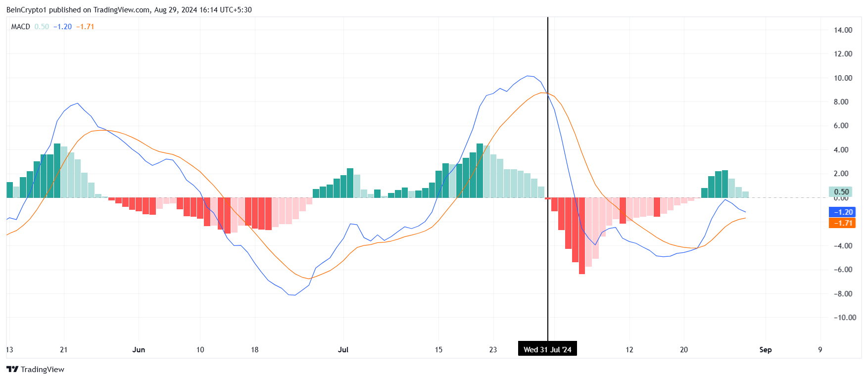The width and height of the screenshot is (868, 380).
Task: Click the Jul label on time axis
Action: (343, 350)
